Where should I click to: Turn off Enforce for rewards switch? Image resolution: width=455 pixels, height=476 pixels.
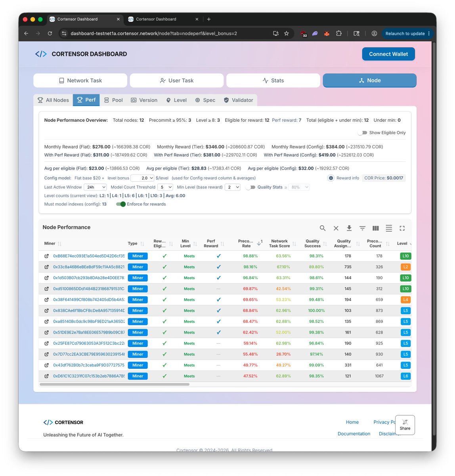click(x=121, y=204)
